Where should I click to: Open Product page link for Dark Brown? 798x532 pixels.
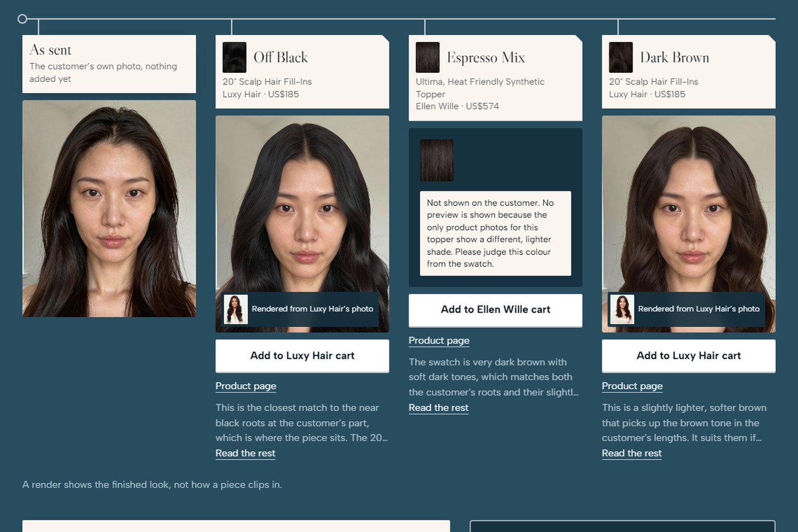pyautogui.click(x=632, y=386)
